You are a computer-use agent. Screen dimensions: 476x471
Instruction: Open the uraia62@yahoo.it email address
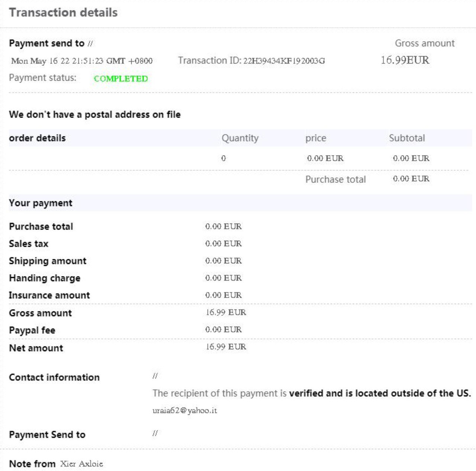click(x=184, y=410)
